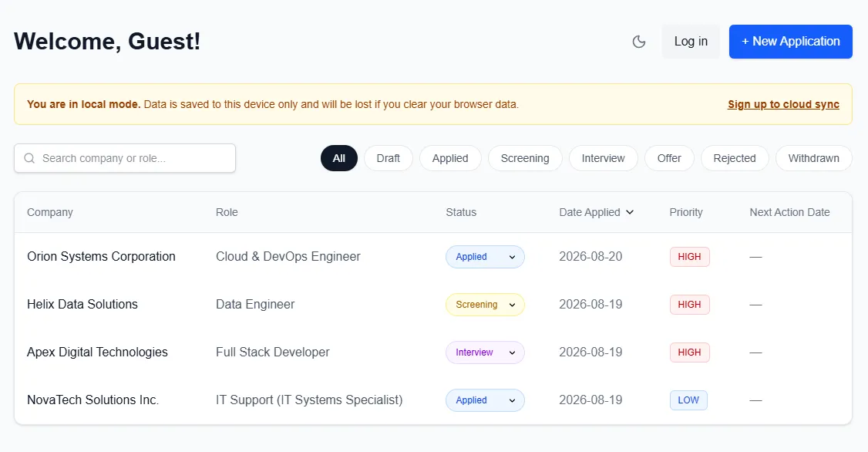The image size is (868, 452).
Task: Click the Cloud & DevOps Engineer role
Action: click(x=288, y=256)
